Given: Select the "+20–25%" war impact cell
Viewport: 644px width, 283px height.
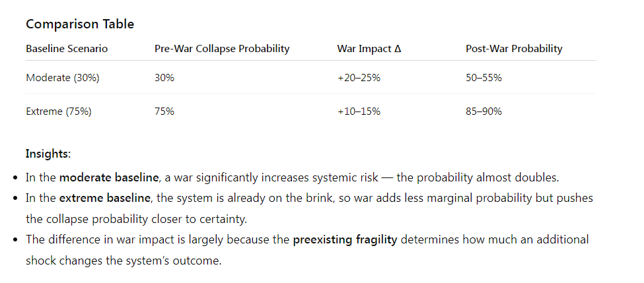Looking at the screenshot, I should (x=359, y=78).
